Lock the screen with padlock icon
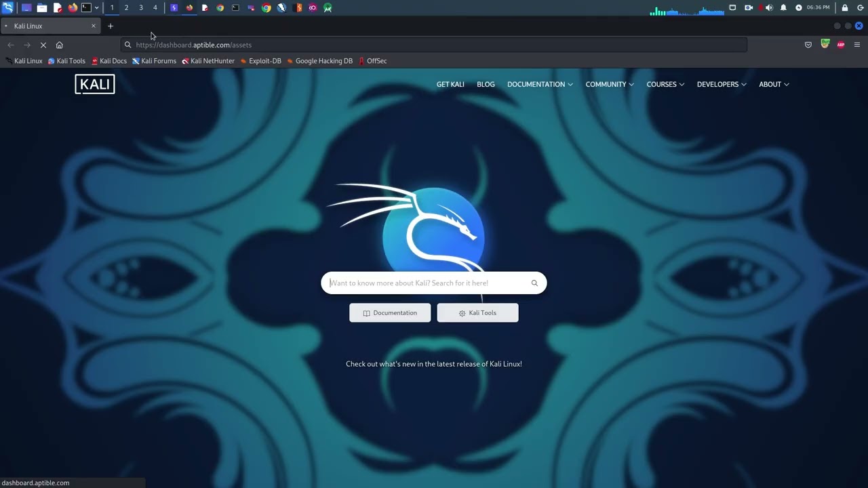 pyautogui.click(x=844, y=7)
